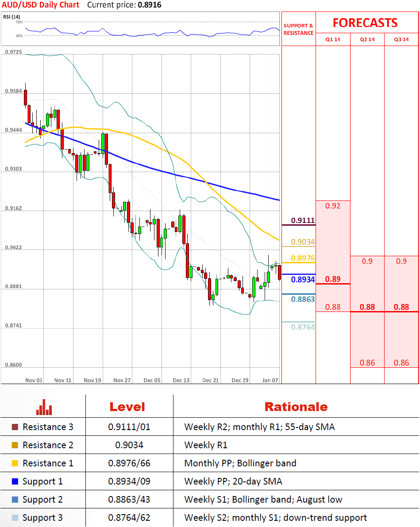
Task: Click level cell 0.8934/09
Action: [129, 481]
